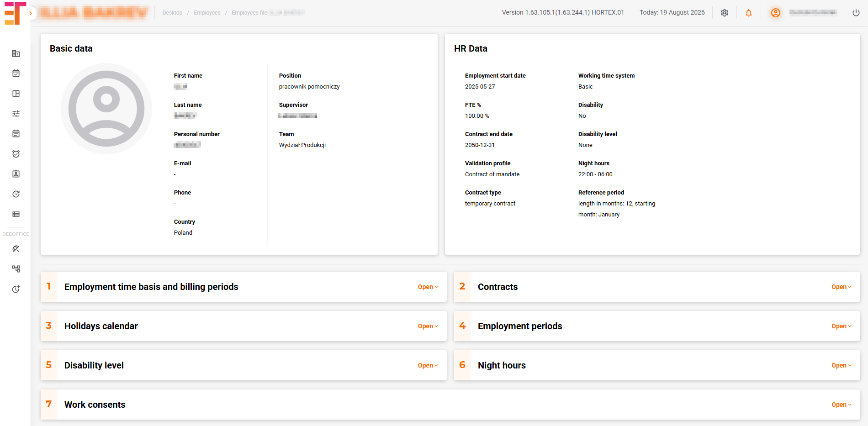868x426 pixels.
Task: Open the building company sidebar icon
Action: [16, 53]
